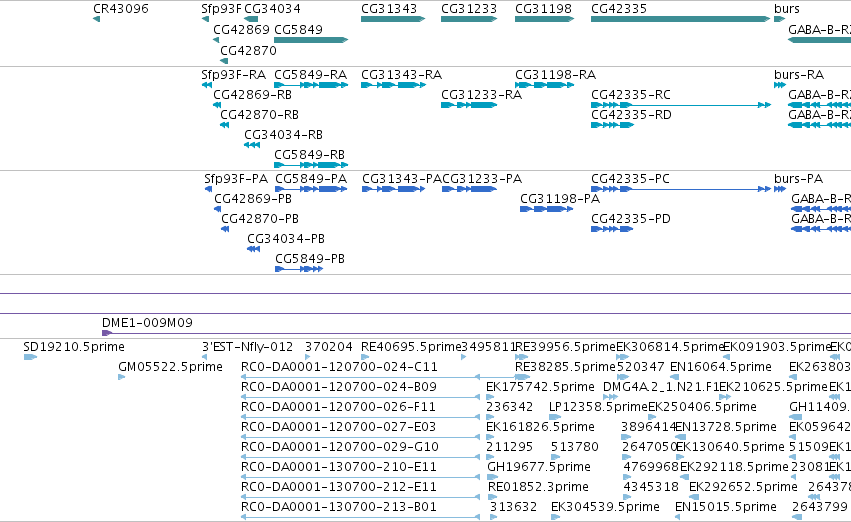Select the RC0-DA0001-130700-213-B01 label
This screenshot has height=522, width=851.
click(x=339, y=507)
